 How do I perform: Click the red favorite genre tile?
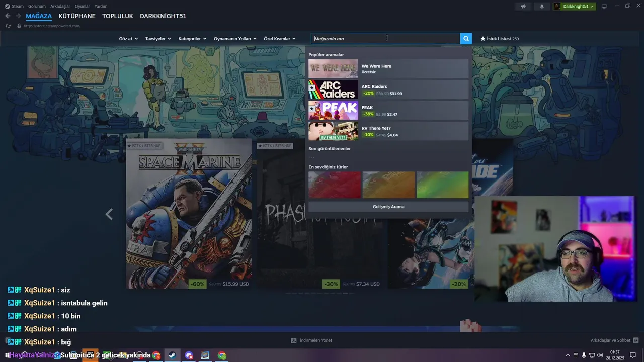coord(335,185)
